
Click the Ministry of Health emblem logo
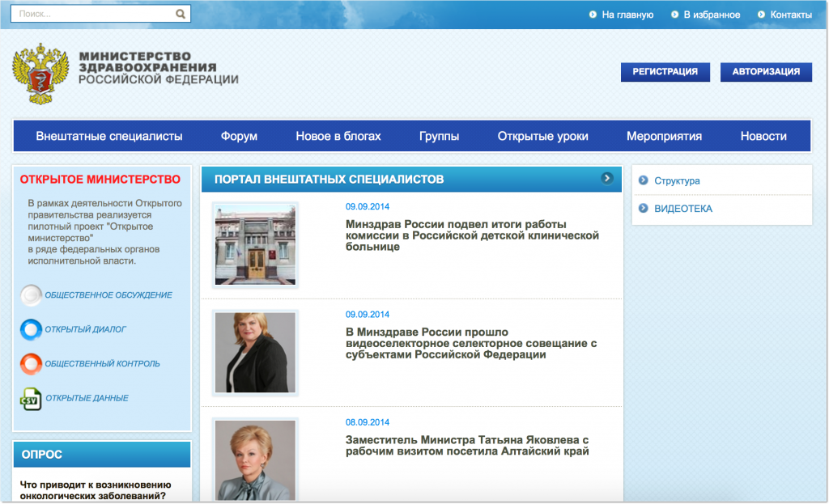(x=40, y=74)
